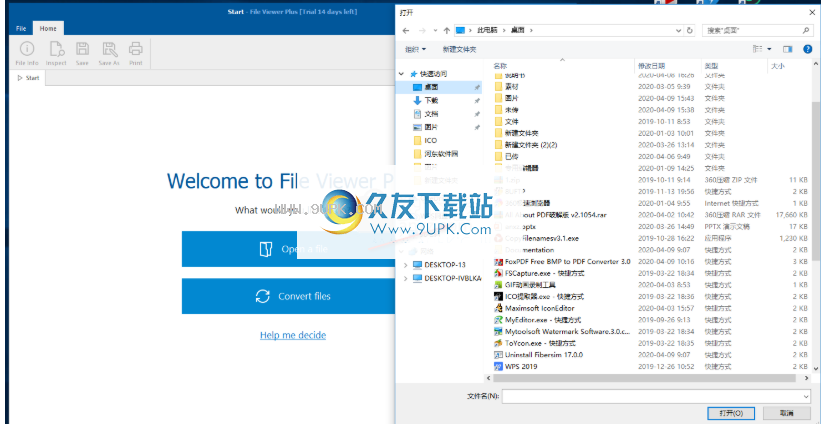Image resolution: width=821 pixels, height=424 pixels.
Task: Click the horizontal scrollbar of the file list
Action: click(x=647, y=378)
